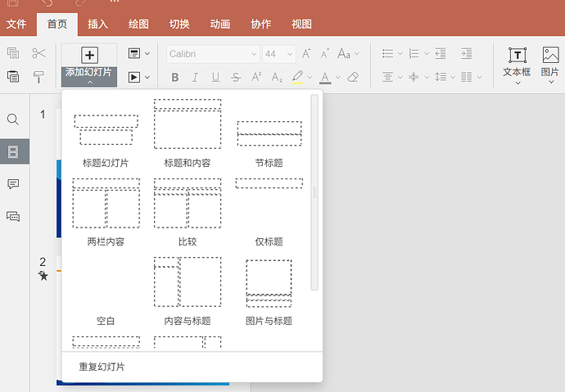Switch to the 插入 tab

[x=97, y=24]
